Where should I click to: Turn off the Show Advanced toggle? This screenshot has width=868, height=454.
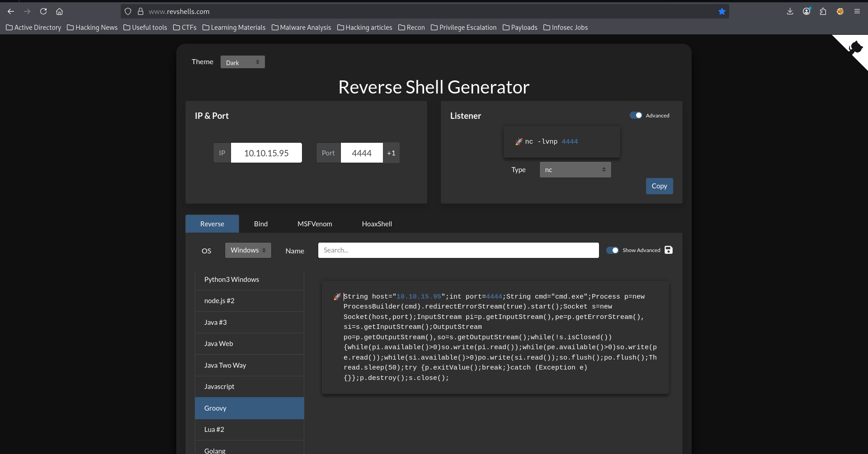point(613,250)
